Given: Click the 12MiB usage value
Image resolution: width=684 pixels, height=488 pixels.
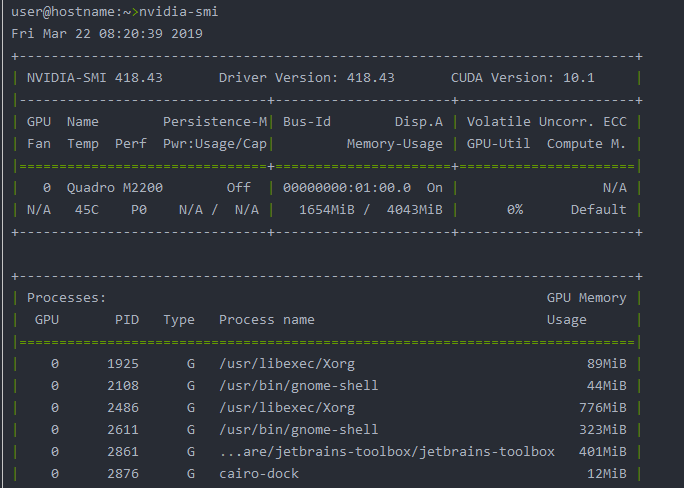Looking at the screenshot, I should tap(607, 474).
